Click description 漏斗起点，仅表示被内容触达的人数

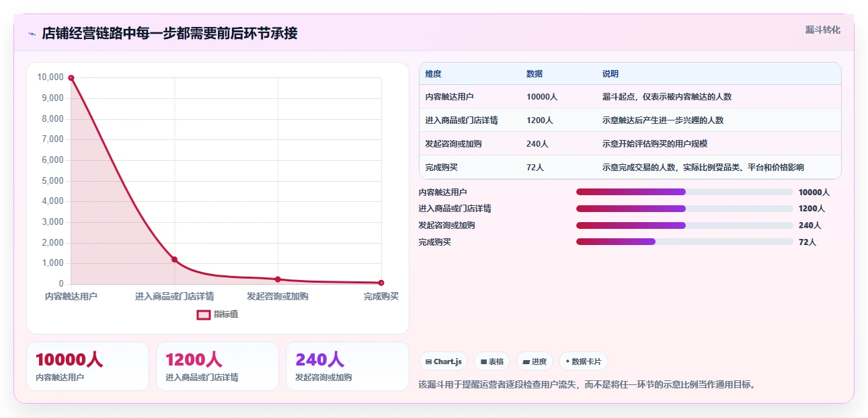667,97
